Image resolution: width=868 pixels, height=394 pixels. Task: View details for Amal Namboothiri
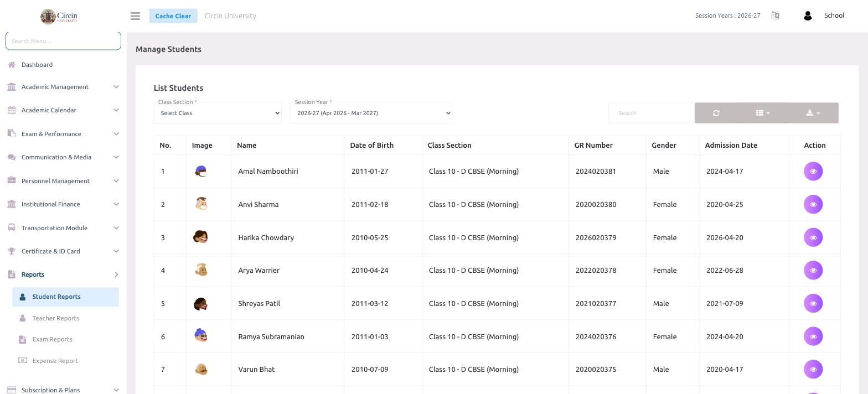pyautogui.click(x=813, y=171)
